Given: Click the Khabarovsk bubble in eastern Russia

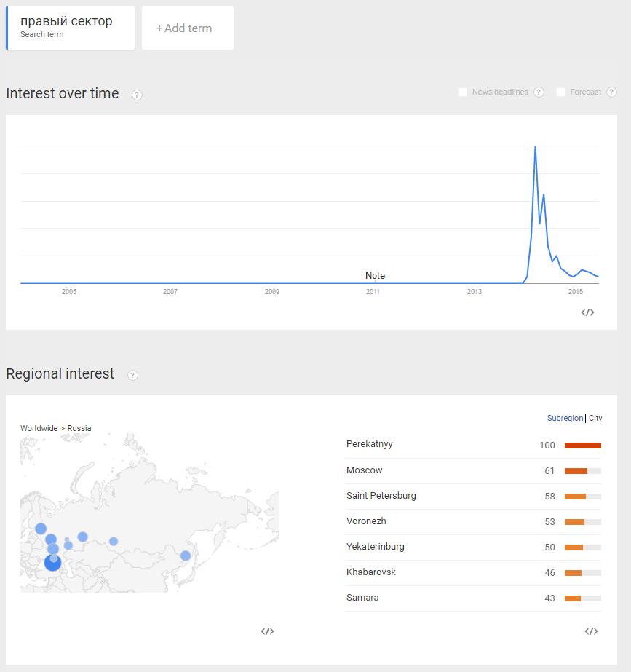Looking at the screenshot, I should pos(186,556).
